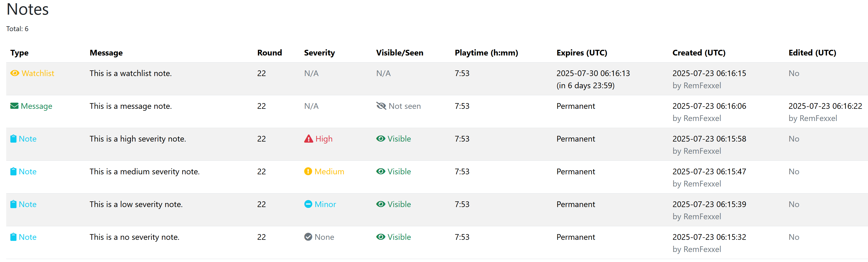Viewport: 868px width, 262px height.
Task: Open the low severity Note link
Action: (x=28, y=204)
